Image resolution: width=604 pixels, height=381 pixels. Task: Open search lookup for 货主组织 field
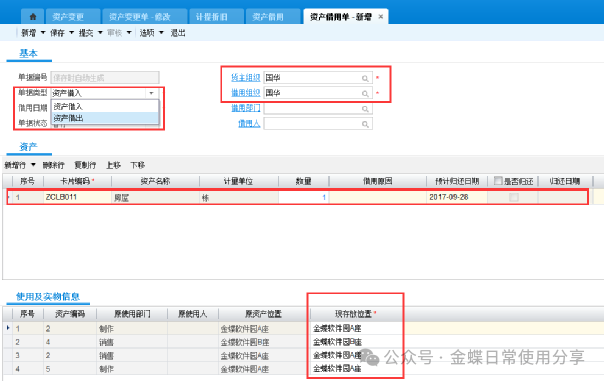tap(365, 78)
